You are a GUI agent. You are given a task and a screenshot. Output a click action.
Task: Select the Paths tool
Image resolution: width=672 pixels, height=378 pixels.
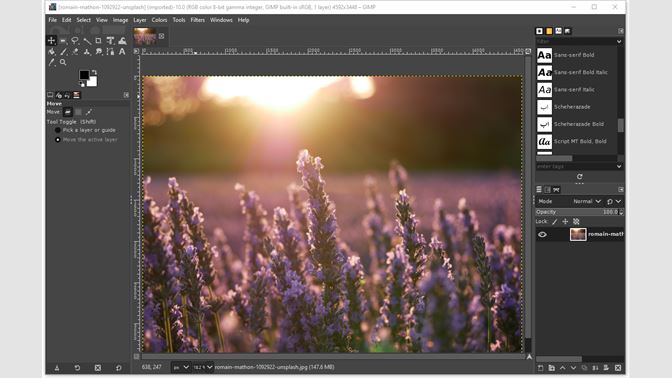coord(110,52)
